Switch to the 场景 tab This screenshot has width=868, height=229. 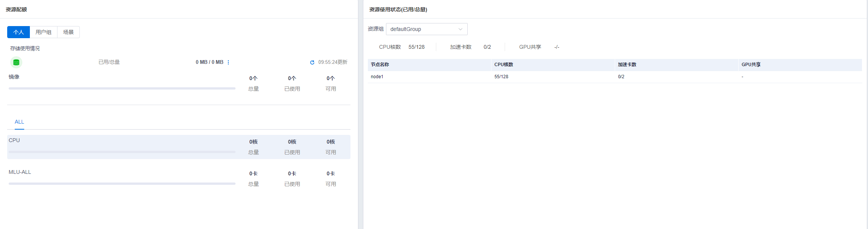[68, 32]
